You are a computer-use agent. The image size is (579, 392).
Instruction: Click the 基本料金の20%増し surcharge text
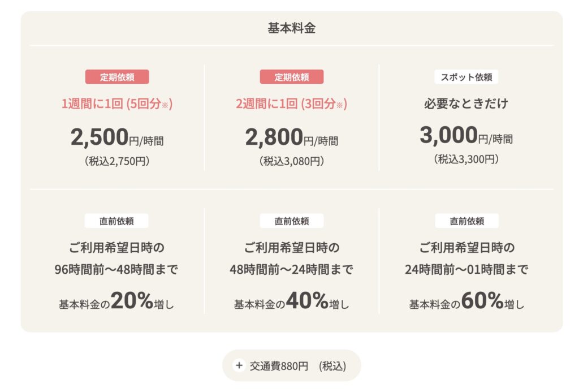[x=117, y=303]
